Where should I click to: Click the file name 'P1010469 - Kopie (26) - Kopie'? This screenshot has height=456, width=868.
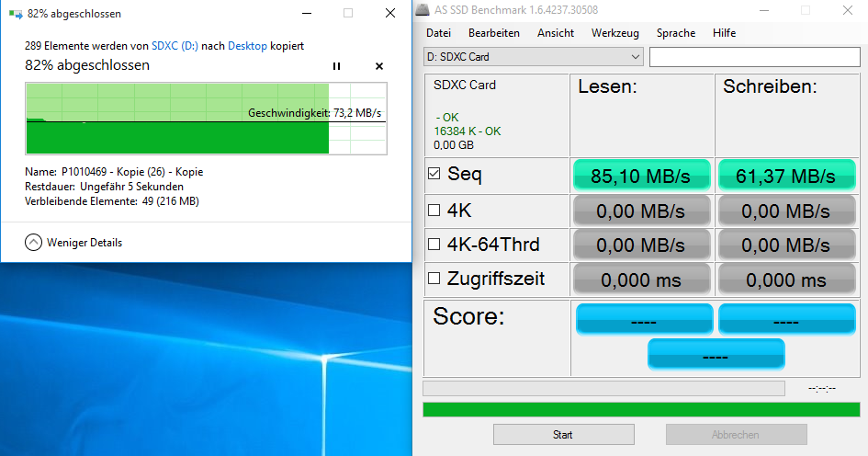point(132,172)
